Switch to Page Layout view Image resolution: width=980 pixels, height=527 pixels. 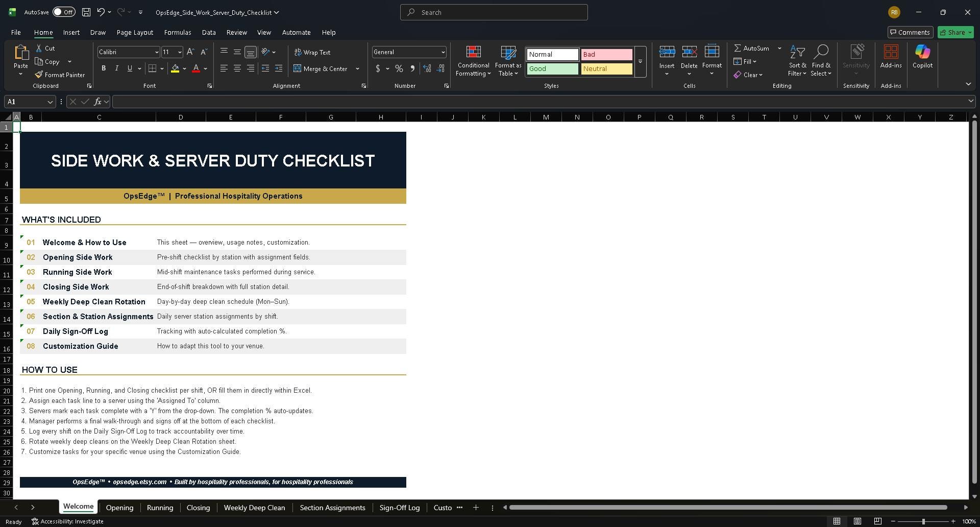pos(857,521)
